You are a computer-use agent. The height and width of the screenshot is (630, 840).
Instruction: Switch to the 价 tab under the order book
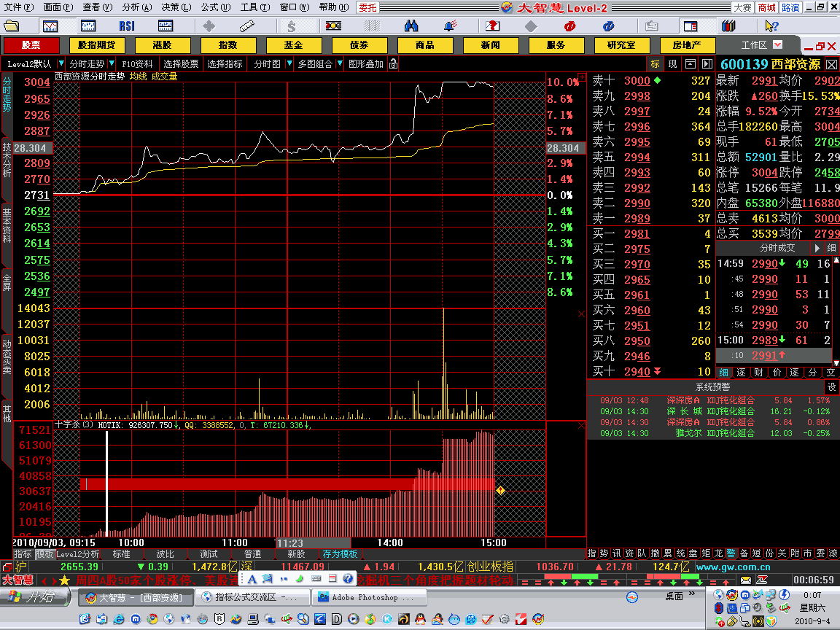click(x=777, y=373)
